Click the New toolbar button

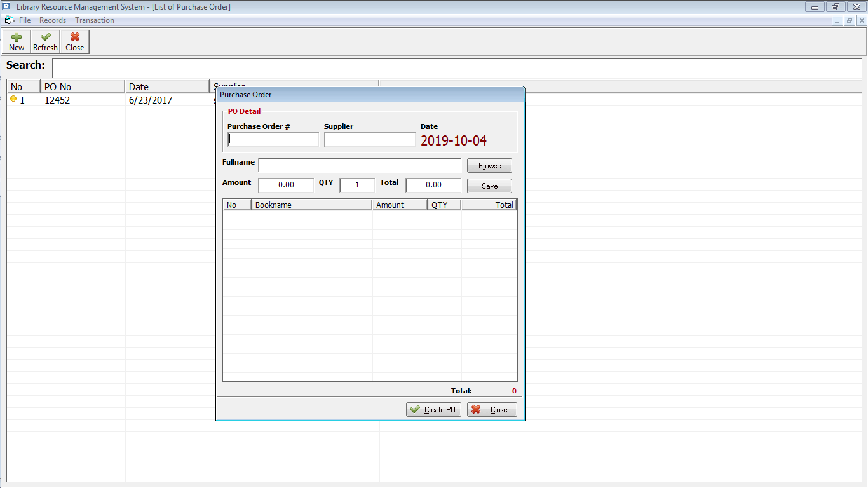(17, 41)
